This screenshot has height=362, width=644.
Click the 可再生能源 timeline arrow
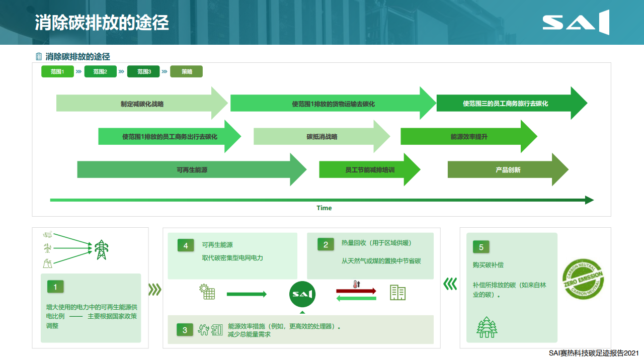(x=192, y=169)
